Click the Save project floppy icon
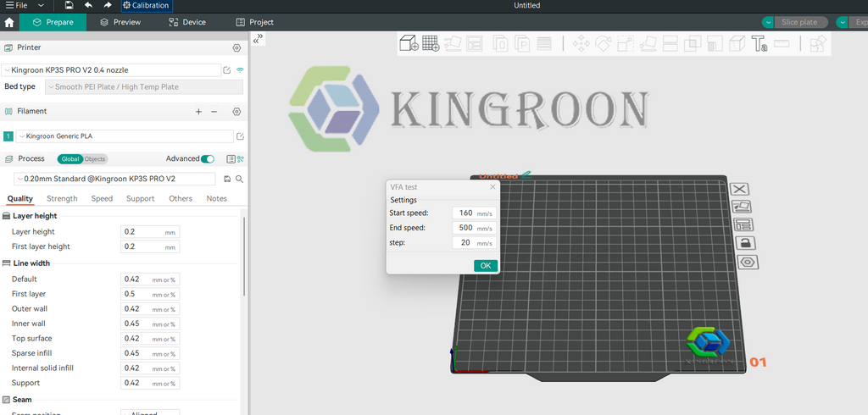868x415 pixels. [69, 6]
